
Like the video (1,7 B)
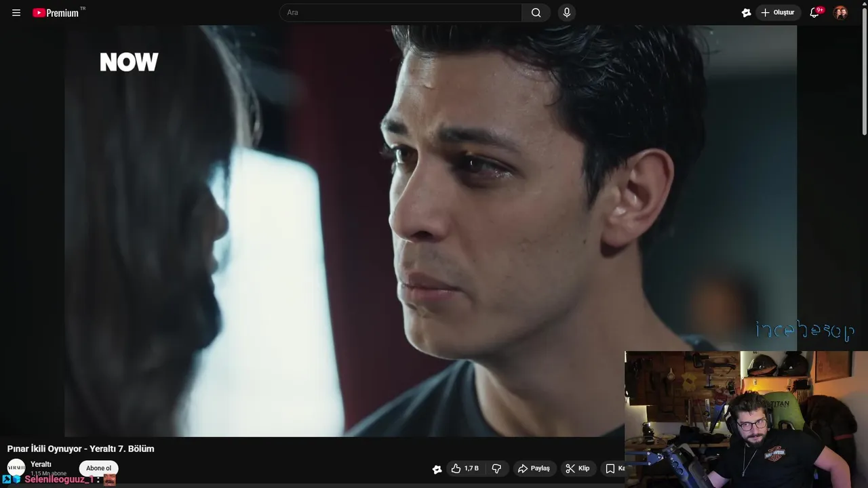(x=465, y=468)
